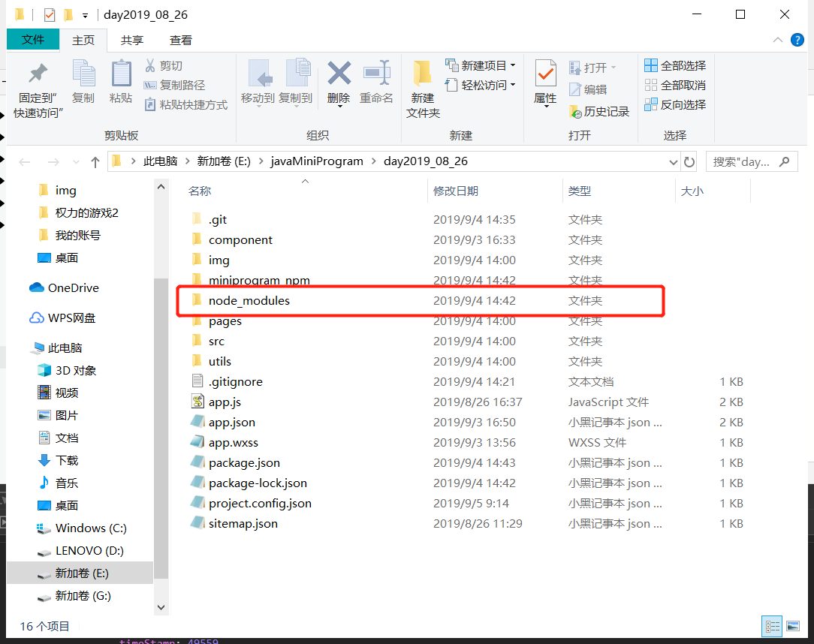
Task: Select the node_modules folder
Action: (x=249, y=300)
